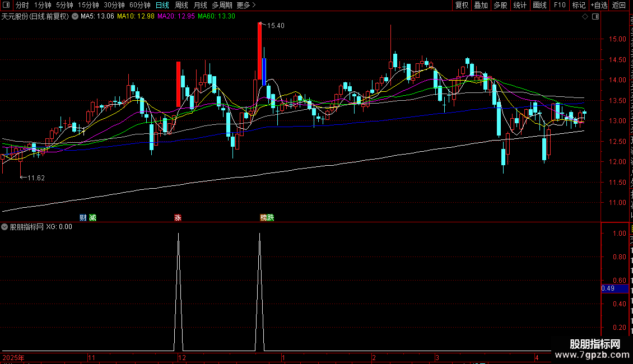Open the 多周期 multi-period view
Screen dimensions: 633x364
(x=222, y=5)
